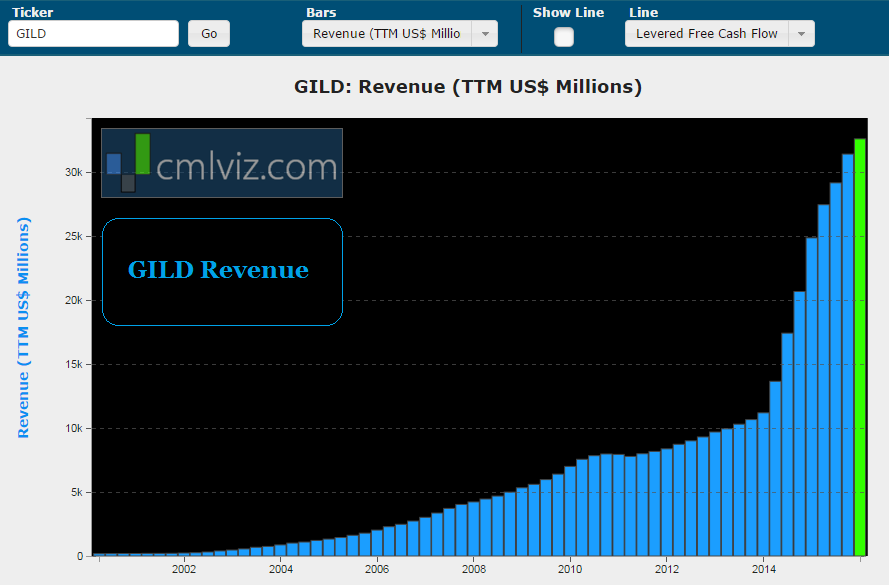Click the 2002 x-axis label
Screen dimensions: 889x585
click(184, 569)
